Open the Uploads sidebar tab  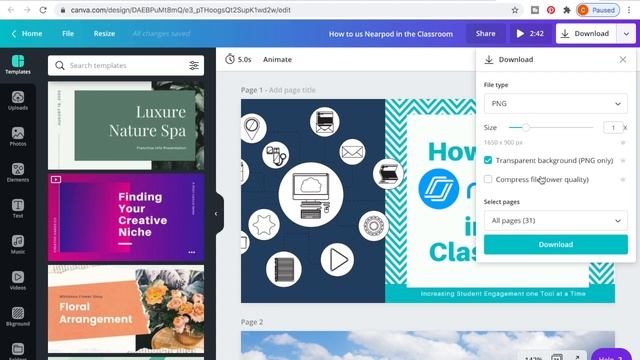(x=18, y=101)
